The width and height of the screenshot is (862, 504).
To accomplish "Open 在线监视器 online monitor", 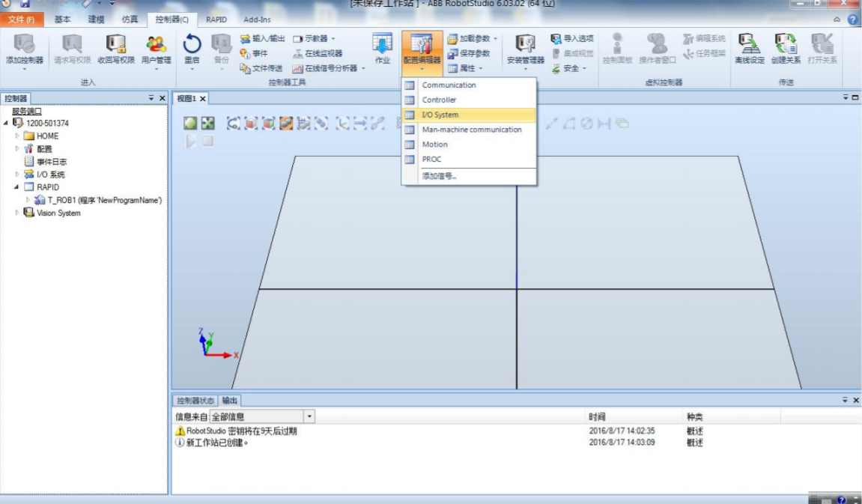I will pos(318,53).
